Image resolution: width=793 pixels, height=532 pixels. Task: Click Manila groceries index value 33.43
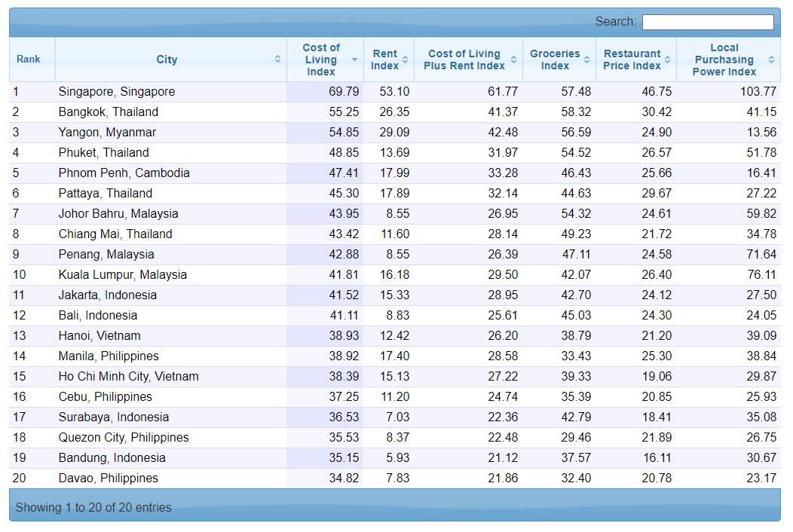click(x=576, y=356)
